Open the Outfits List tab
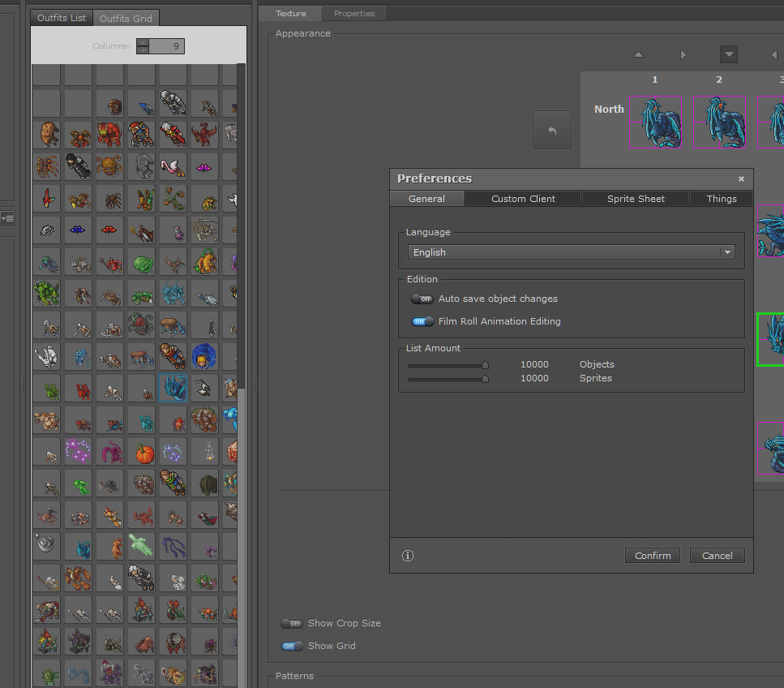 click(62, 18)
